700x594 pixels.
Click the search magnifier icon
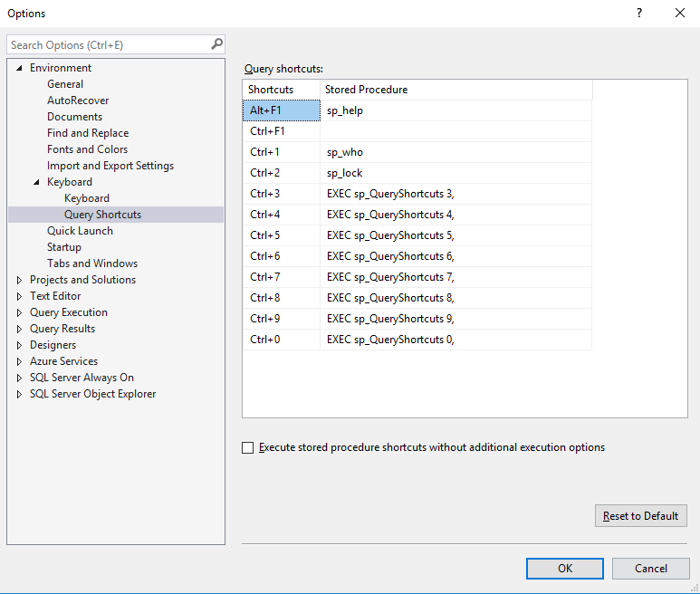click(216, 44)
